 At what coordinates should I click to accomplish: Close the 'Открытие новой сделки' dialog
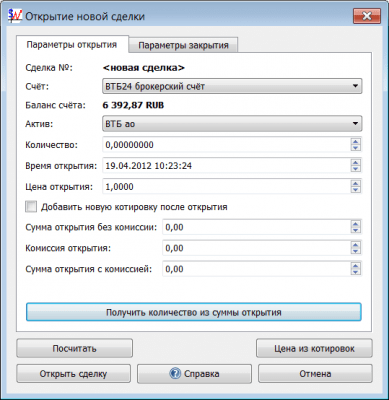coord(367,16)
